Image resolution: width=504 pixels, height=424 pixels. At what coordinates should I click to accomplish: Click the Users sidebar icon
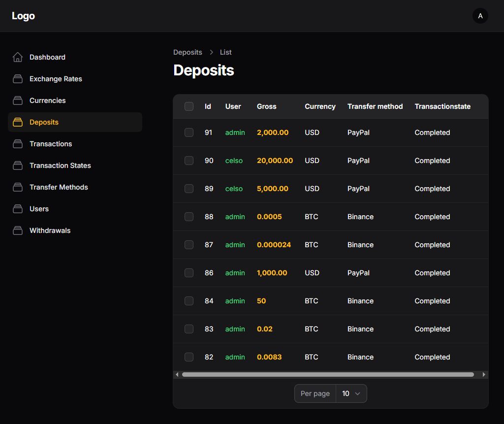(18, 209)
